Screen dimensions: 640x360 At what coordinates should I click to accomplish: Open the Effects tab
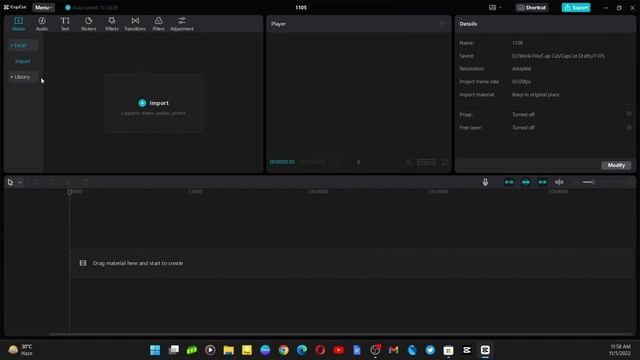click(111, 24)
